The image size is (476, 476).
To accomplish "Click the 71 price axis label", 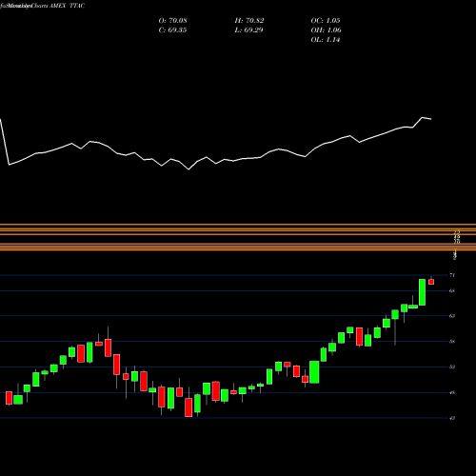I will [x=452, y=275].
